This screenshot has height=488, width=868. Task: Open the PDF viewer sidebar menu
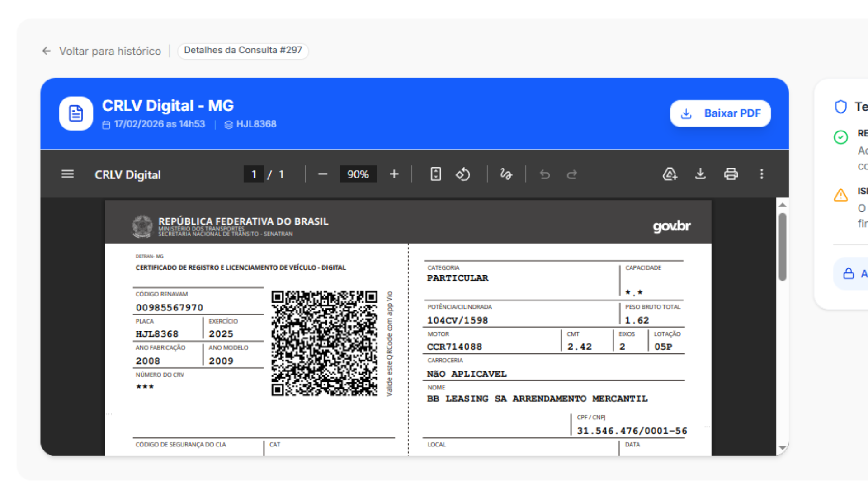click(x=67, y=174)
